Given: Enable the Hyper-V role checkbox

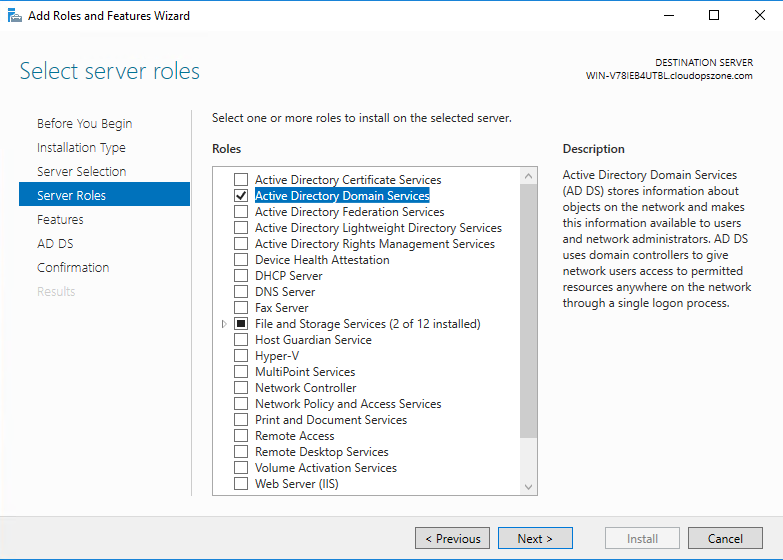Looking at the screenshot, I should [241, 355].
